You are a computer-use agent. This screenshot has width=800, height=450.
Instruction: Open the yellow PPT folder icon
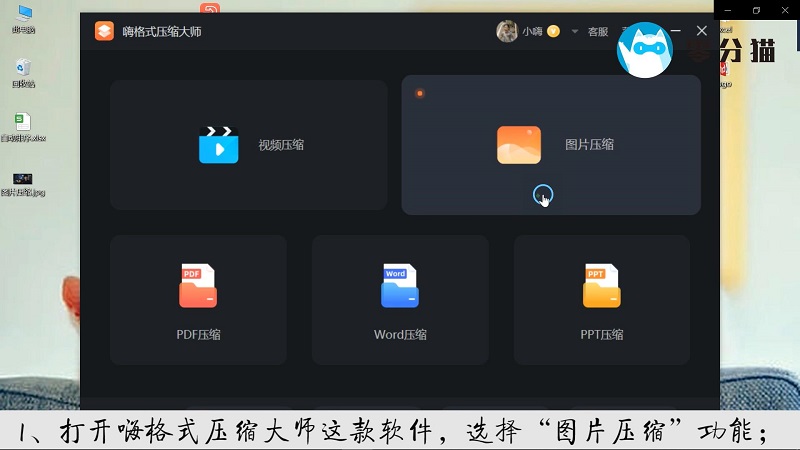601,286
